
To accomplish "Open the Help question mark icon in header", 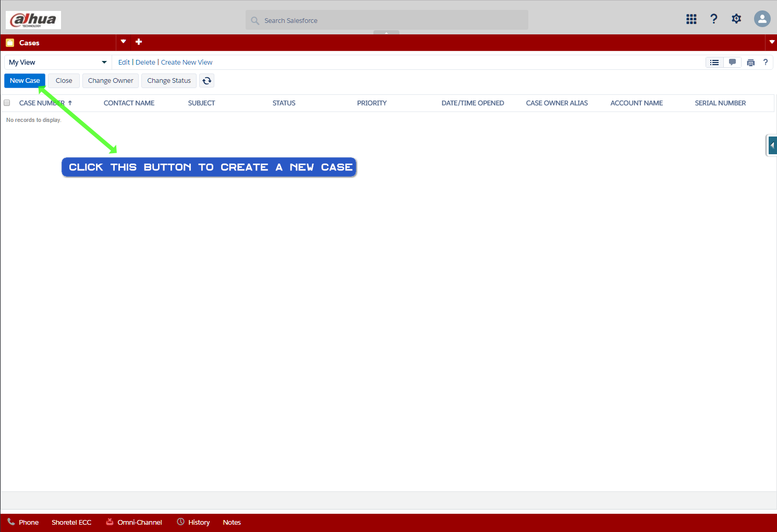I will tap(714, 19).
